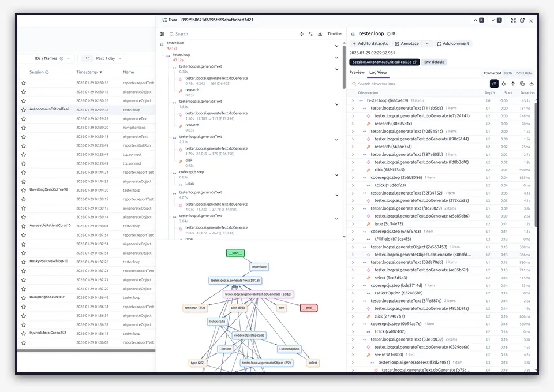This screenshot has width=554, height=392.
Task: Open the Annotate dropdown arrow
Action: 427,43
